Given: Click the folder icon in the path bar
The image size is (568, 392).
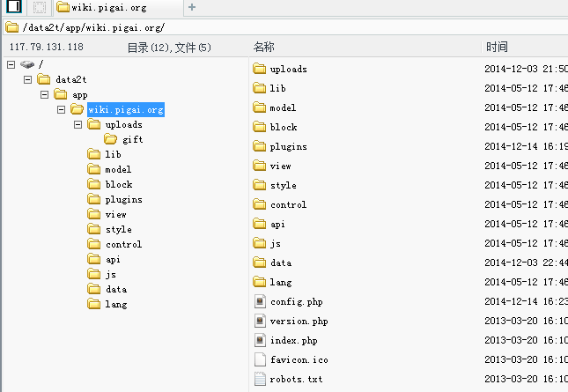Looking at the screenshot, I should pos(12,27).
